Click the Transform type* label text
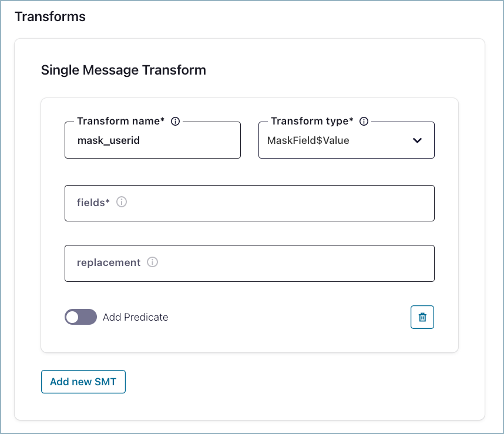504x434 pixels. 312,121
